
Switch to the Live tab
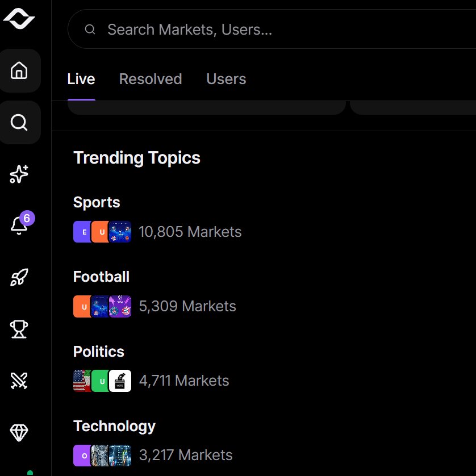(x=81, y=79)
